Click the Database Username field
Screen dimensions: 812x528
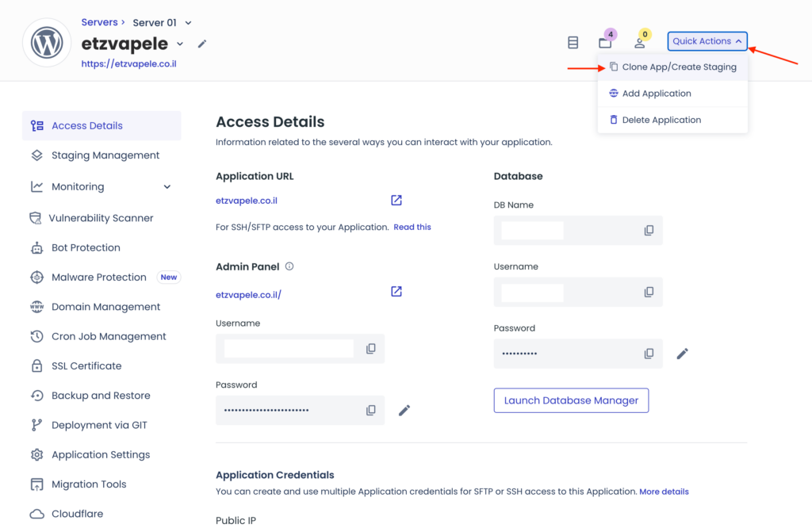point(578,292)
